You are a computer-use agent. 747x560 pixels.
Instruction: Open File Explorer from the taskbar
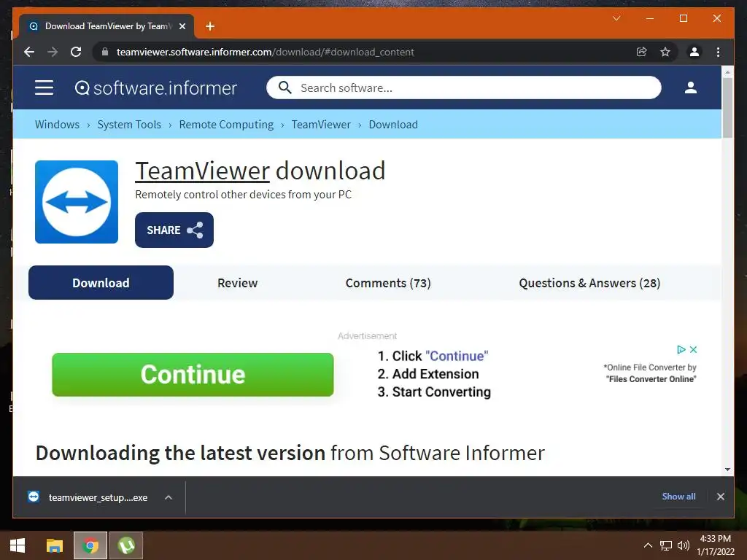click(x=54, y=545)
